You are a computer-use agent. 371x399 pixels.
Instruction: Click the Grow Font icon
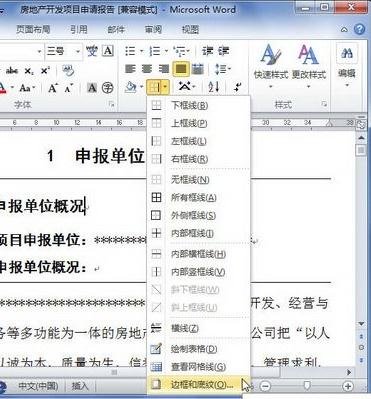coord(53,88)
